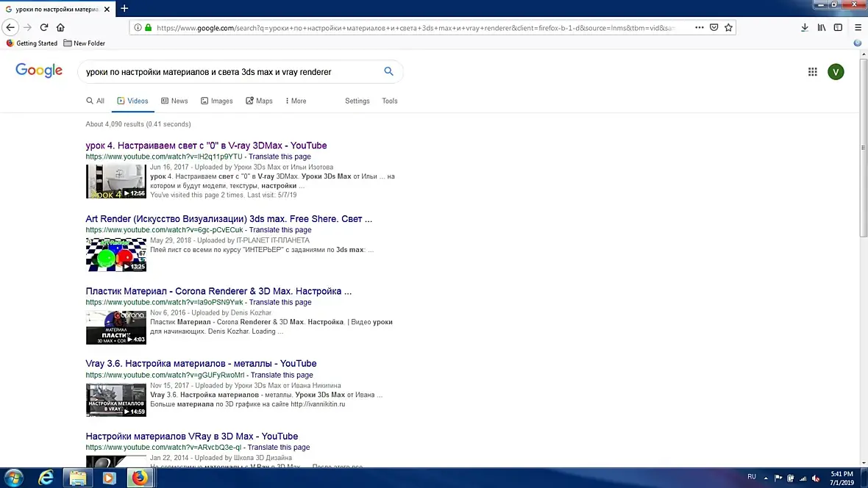Open the Windows Start menu
Screen dimensions: 868x488
(x=13, y=478)
